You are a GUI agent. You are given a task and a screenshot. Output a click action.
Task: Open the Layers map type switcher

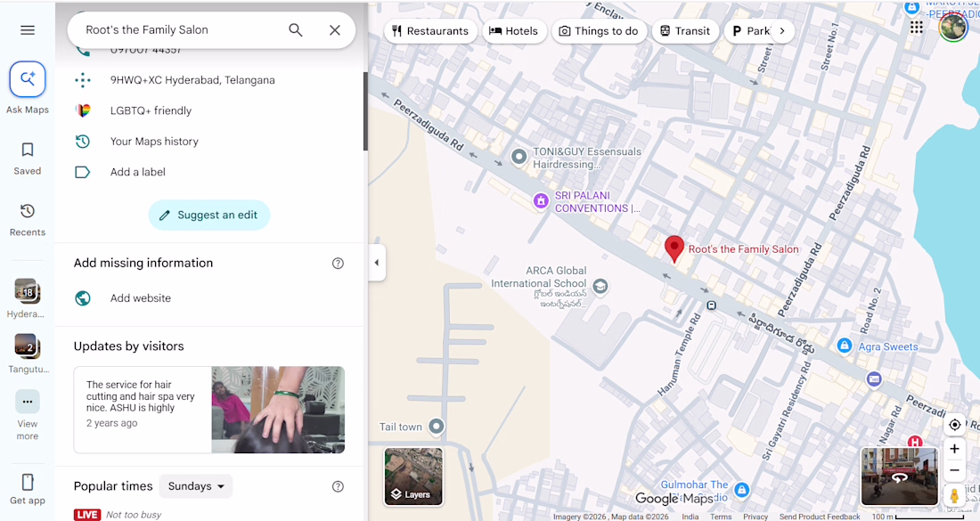(413, 476)
